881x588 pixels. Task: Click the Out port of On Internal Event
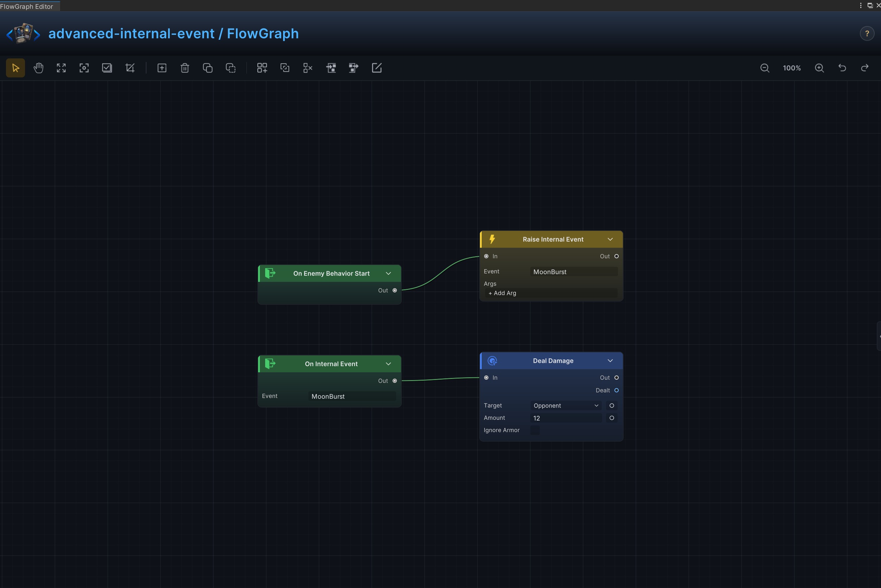click(395, 381)
